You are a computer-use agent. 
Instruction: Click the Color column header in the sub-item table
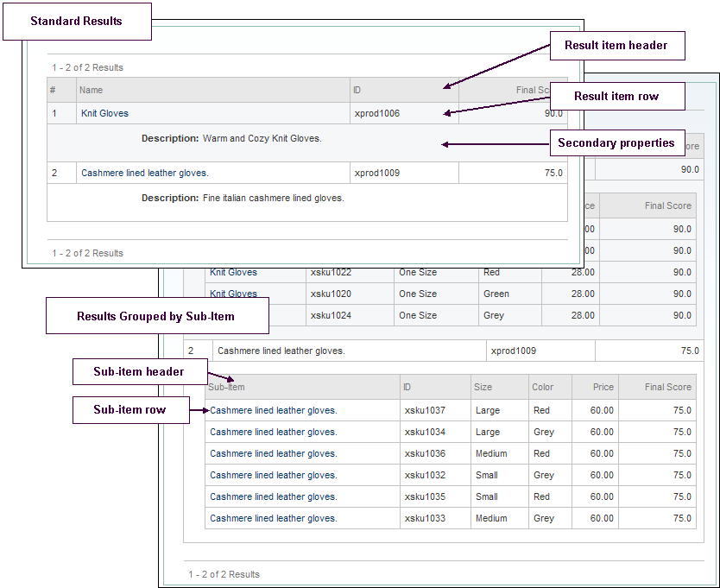(550, 388)
